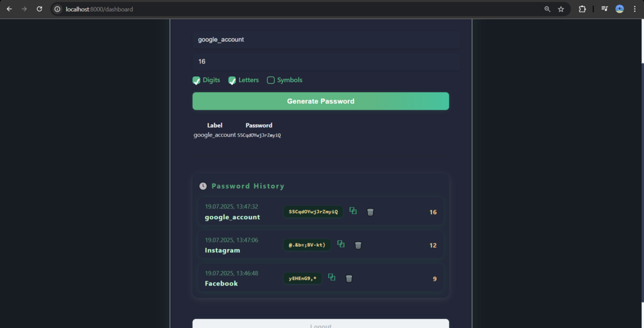Click the google_account history label
This screenshot has width=644, height=328.
(x=233, y=217)
